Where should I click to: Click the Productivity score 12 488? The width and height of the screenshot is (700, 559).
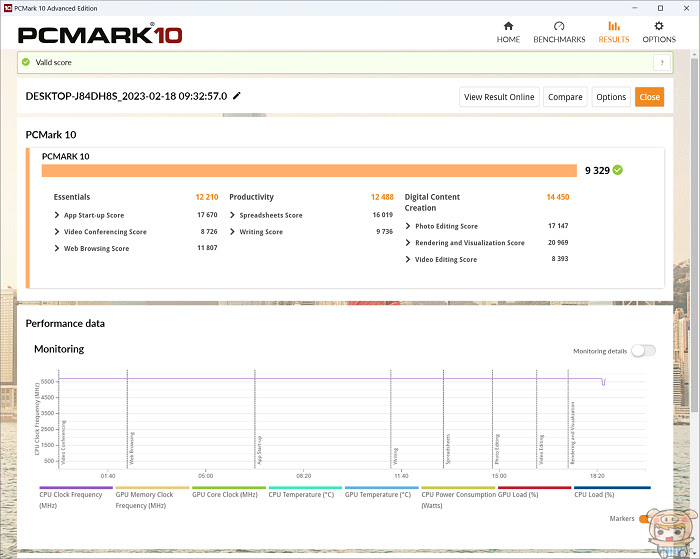(x=382, y=197)
